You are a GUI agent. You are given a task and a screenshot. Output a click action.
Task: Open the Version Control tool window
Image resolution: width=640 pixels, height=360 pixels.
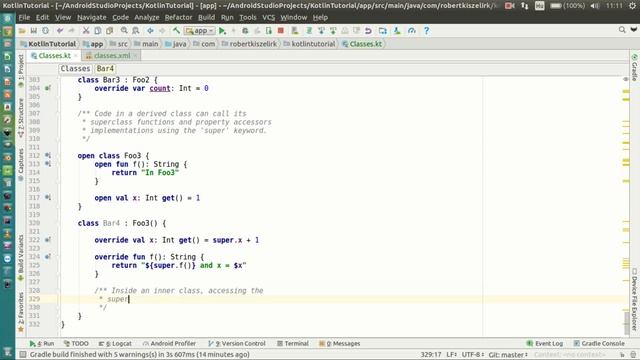[237, 344]
